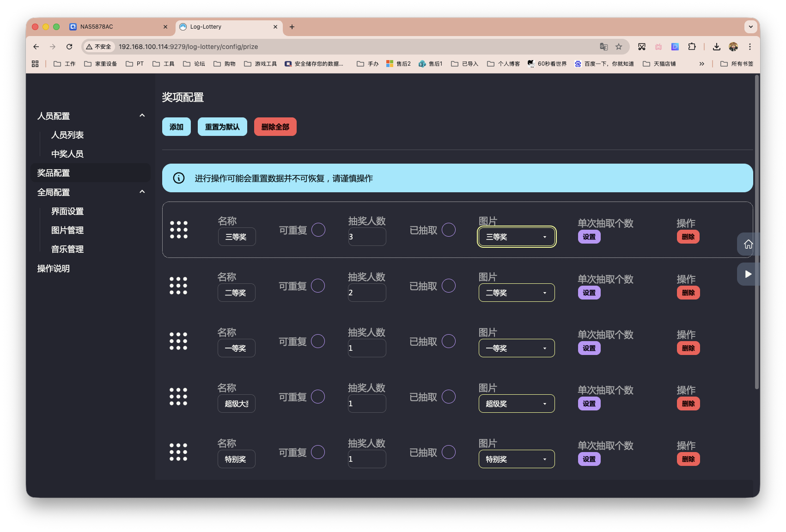Click the bookmark star in the address bar
This screenshot has height=532, width=786.
(619, 47)
